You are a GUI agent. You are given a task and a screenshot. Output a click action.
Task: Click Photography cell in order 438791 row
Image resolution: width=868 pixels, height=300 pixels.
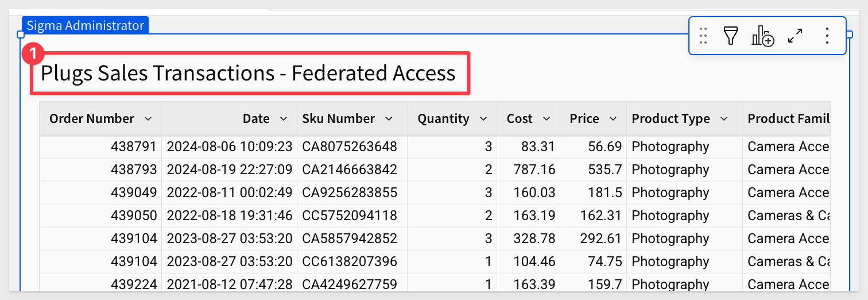point(685,147)
